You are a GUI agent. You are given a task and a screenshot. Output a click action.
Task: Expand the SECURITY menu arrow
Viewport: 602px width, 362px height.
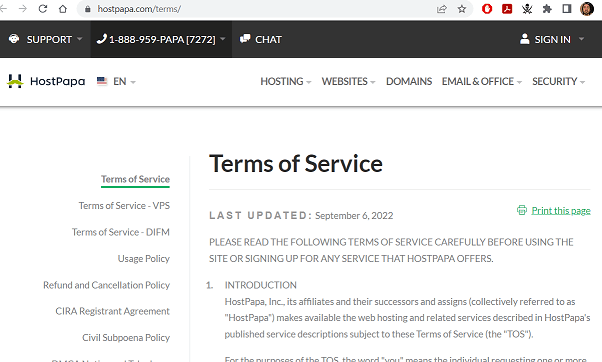point(582,82)
